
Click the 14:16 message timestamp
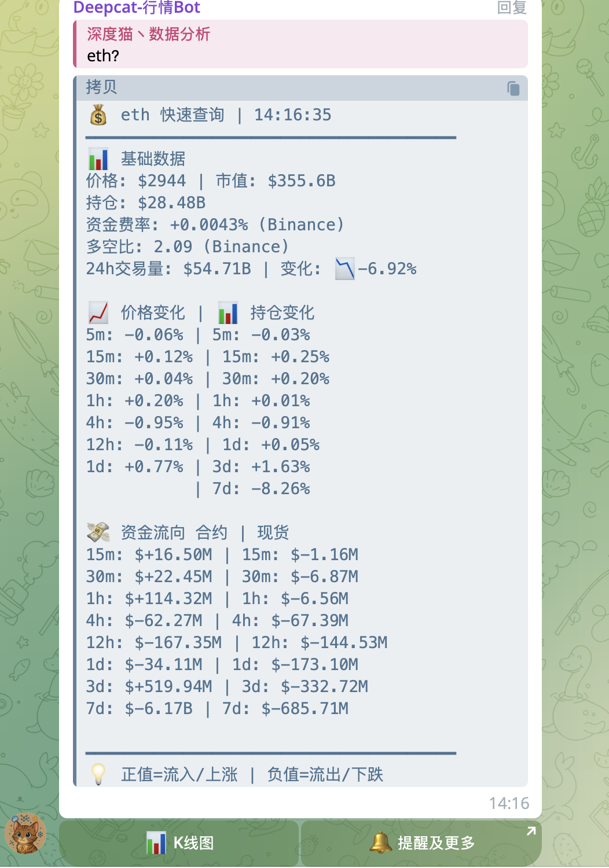(509, 803)
